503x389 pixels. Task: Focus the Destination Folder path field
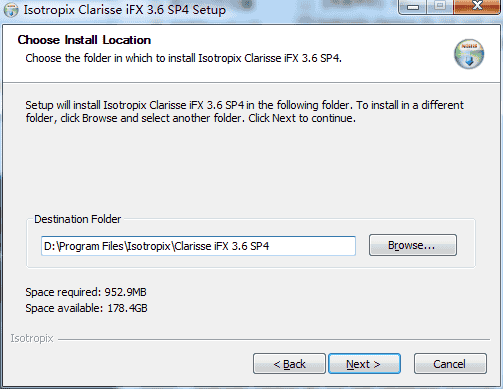(x=198, y=246)
